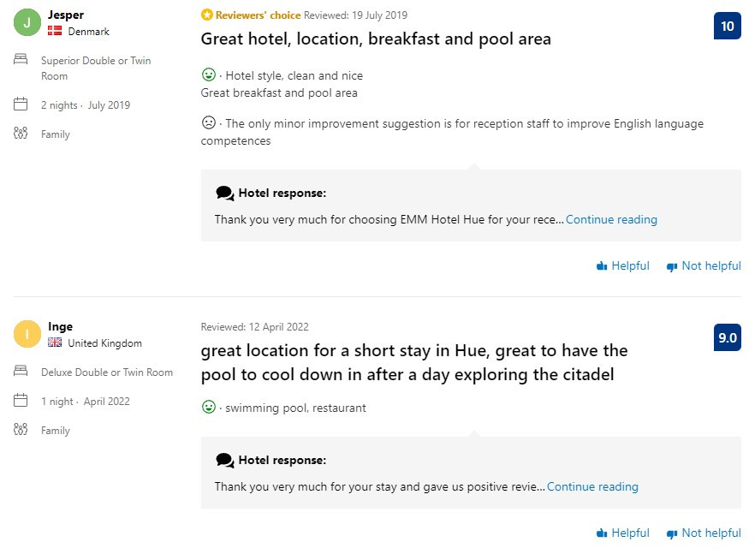Mark Jesper's review as Helpful
Screen dimensions: 755x560
point(622,266)
